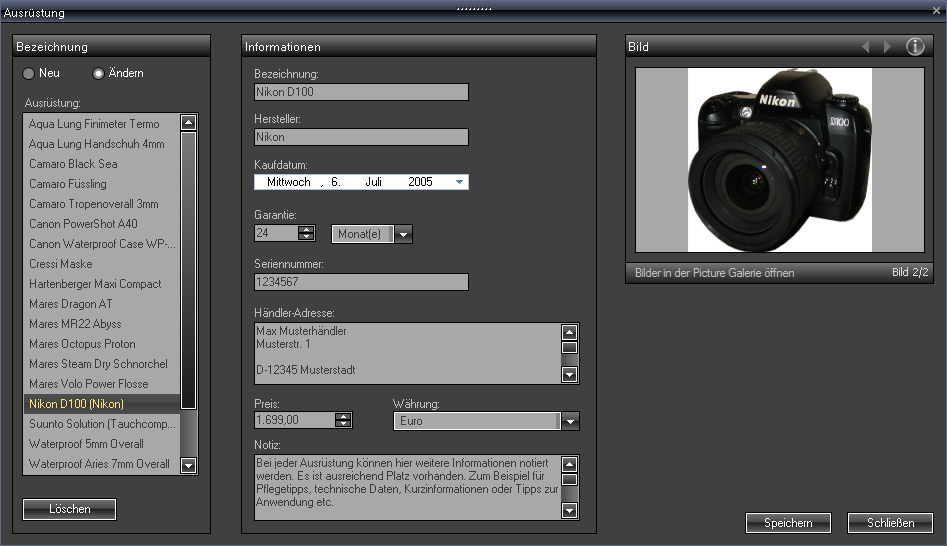This screenshot has width=947, height=546.
Task: Show next image with right arrow
Action: [x=887, y=47]
